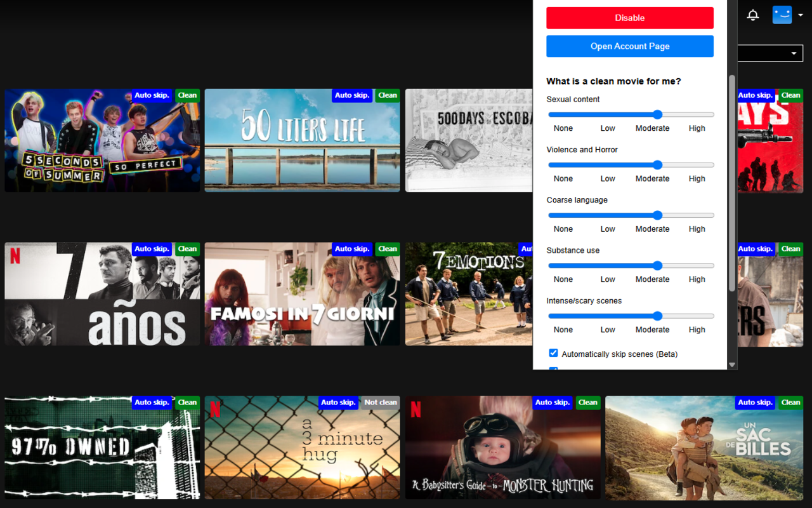Open the sort dropdown below the bell
This screenshot has width=812, height=508.
coord(771,53)
